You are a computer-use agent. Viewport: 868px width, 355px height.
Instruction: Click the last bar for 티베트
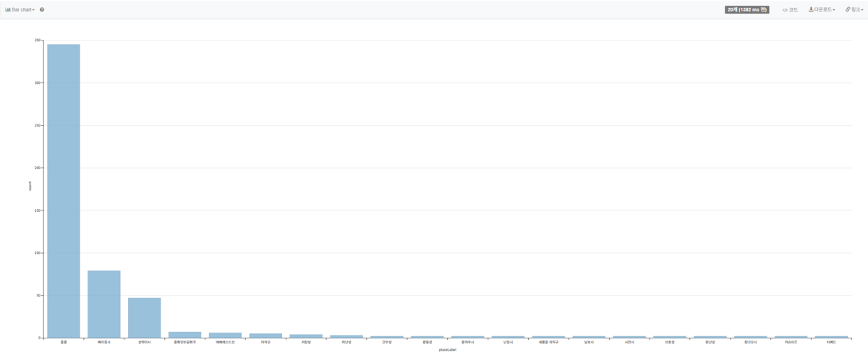831,337
